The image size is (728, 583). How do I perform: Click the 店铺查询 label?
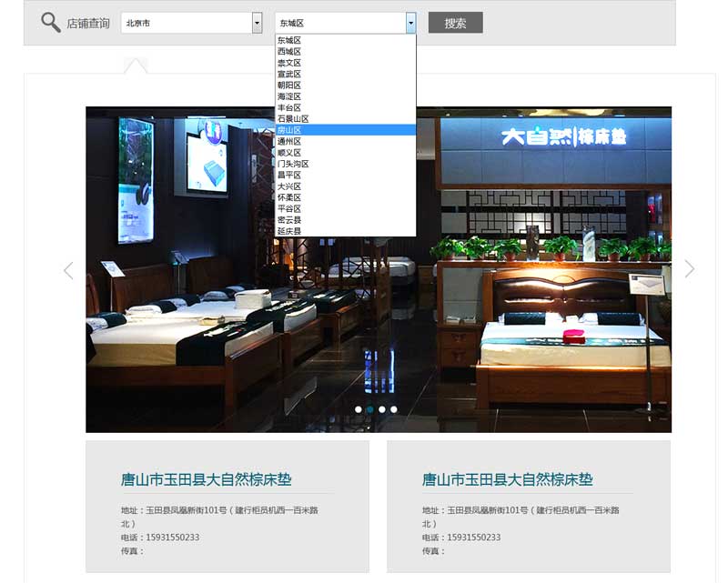point(88,24)
